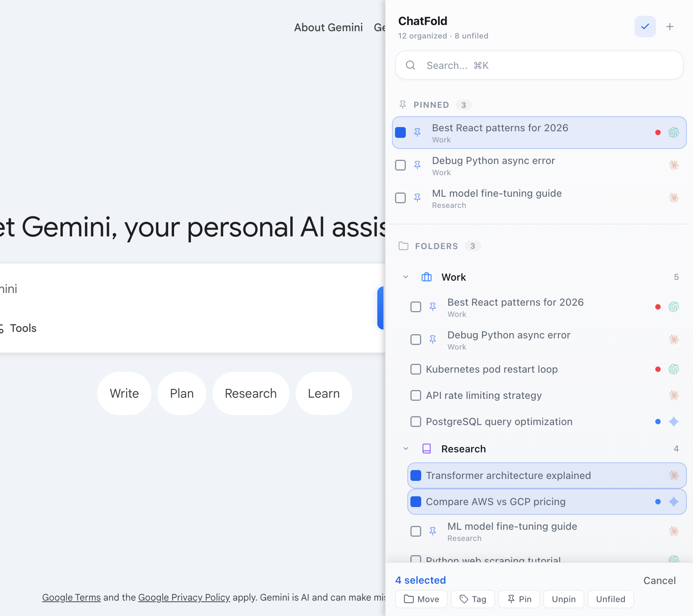Click the search conversations field
The image size is (693, 616).
[538, 65]
